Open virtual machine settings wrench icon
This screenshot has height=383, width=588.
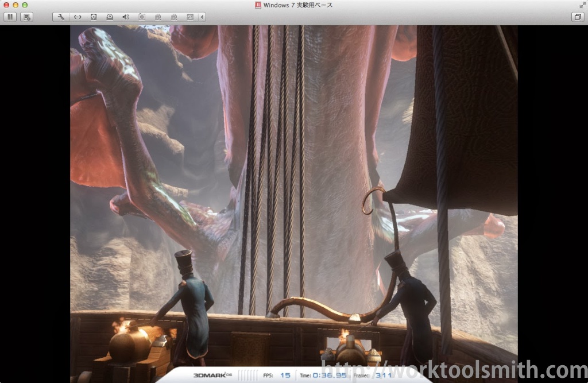pyautogui.click(x=61, y=17)
